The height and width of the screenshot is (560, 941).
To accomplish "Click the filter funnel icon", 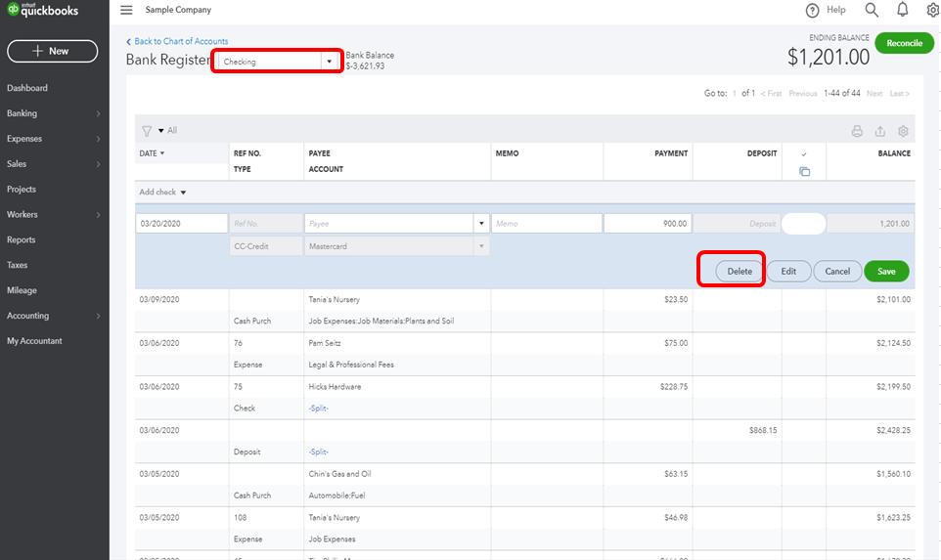I will [147, 130].
